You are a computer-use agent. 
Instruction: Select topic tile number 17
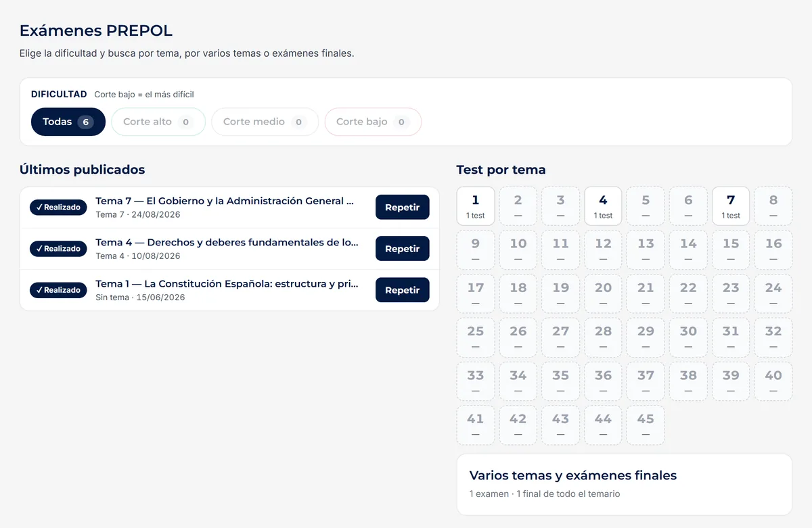point(476,294)
